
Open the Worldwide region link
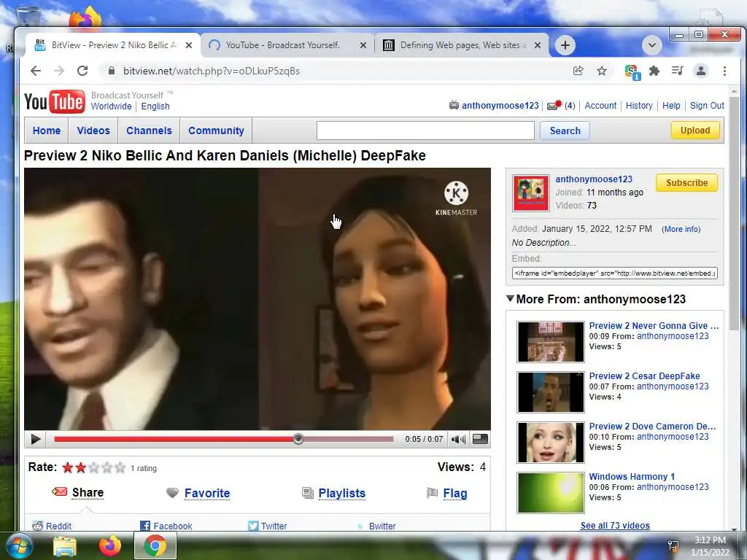click(x=111, y=106)
